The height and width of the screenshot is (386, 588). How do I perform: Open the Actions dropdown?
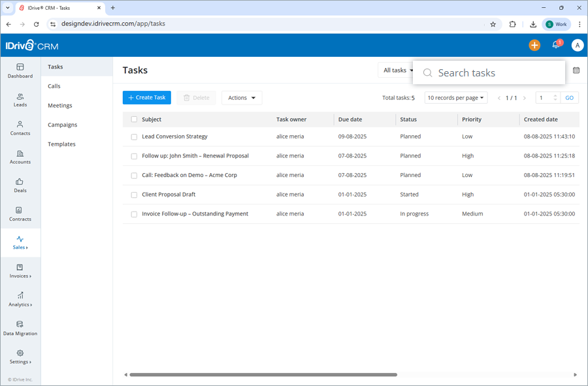point(242,97)
